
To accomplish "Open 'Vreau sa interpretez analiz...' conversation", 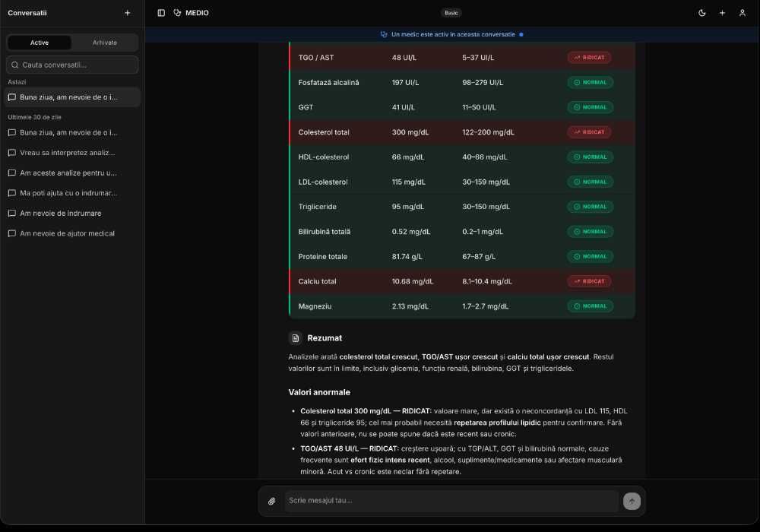I will pos(71,153).
